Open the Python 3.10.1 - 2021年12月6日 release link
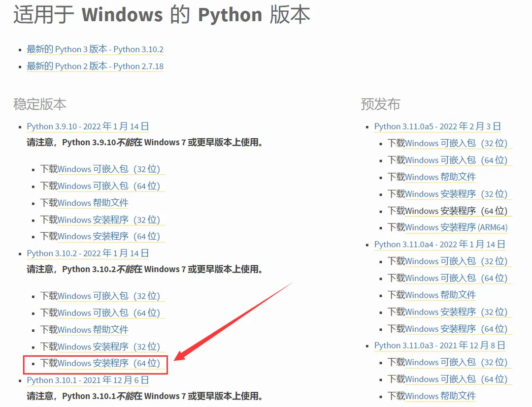Screen dimensions: 532x407 pyautogui.click(x=88, y=380)
